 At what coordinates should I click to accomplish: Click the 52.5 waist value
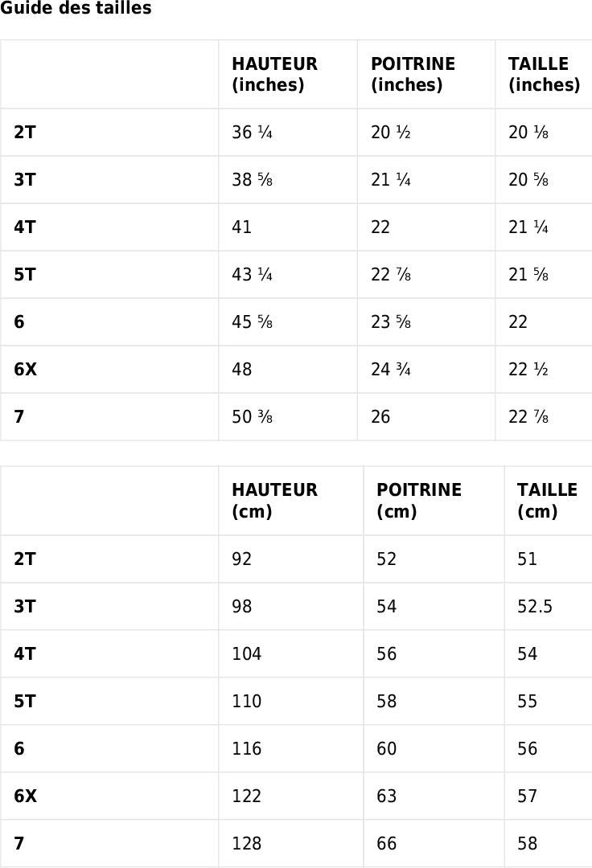coord(535,607)
